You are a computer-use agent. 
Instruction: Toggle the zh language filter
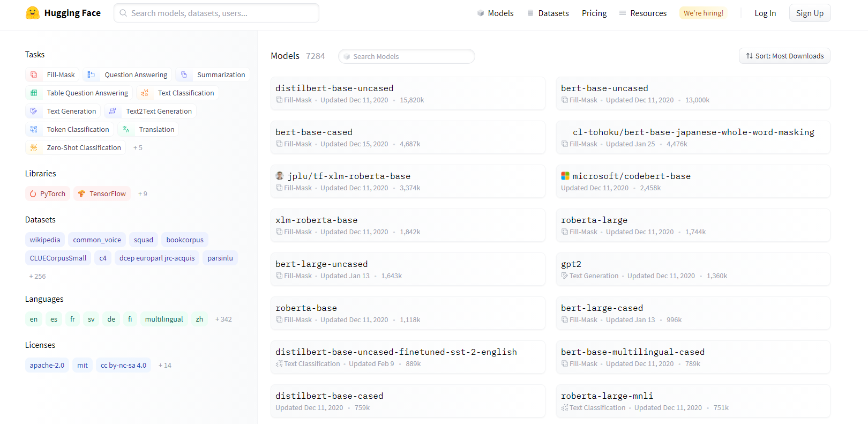click(199, 319)
